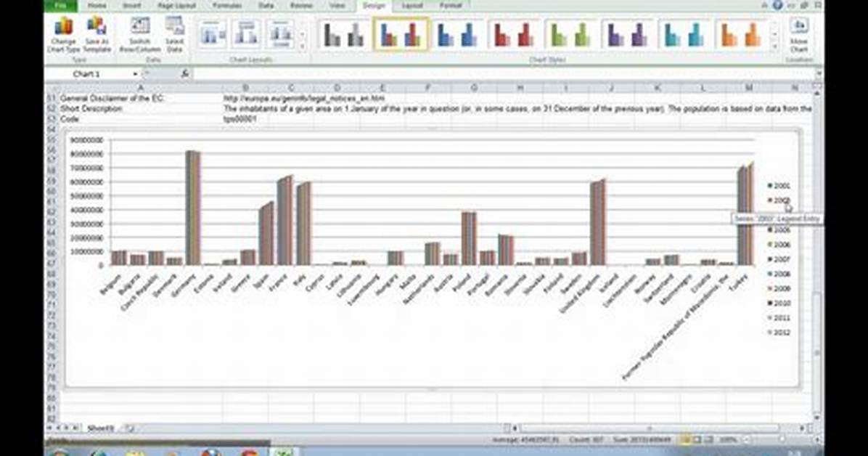Open the Sheet9 worksheet tab
Viewport: 868px width, 456px height.
[100, 428]
